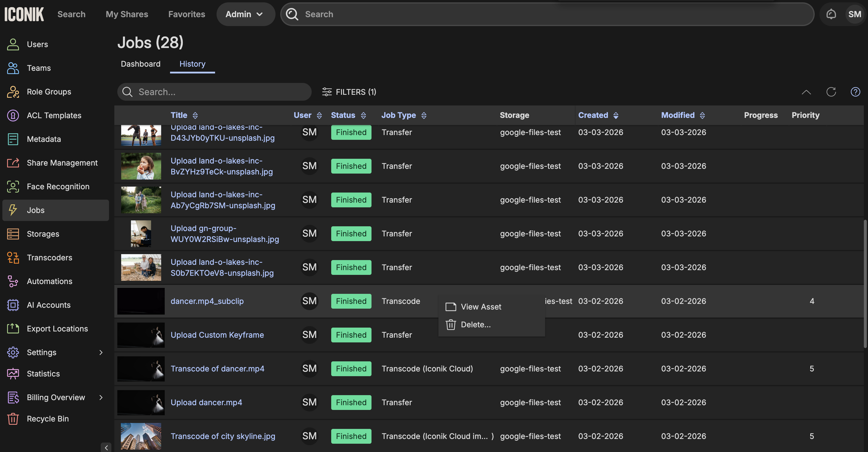Open the help question mark icon
This screenshot has width=868, height=452.
[x=855, y=92]
